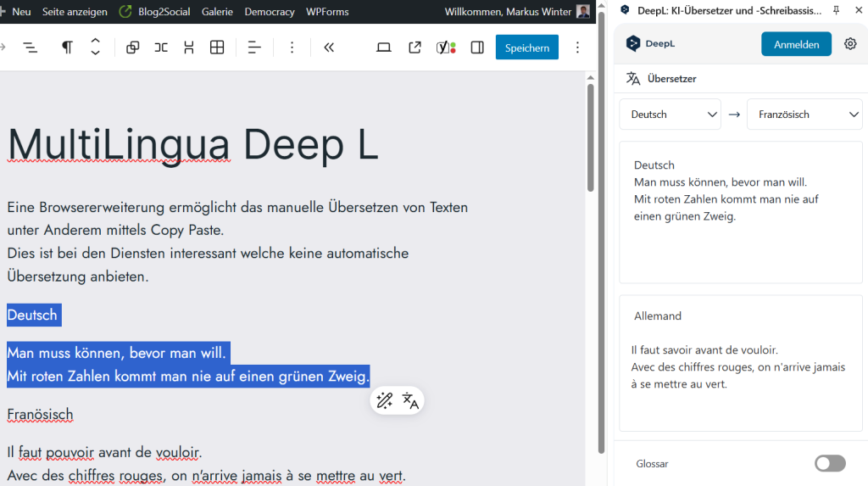This screenshot has height=486, width=868.
Task: Click the DeepL magic wand write icon
Action: tap(384, 400)
